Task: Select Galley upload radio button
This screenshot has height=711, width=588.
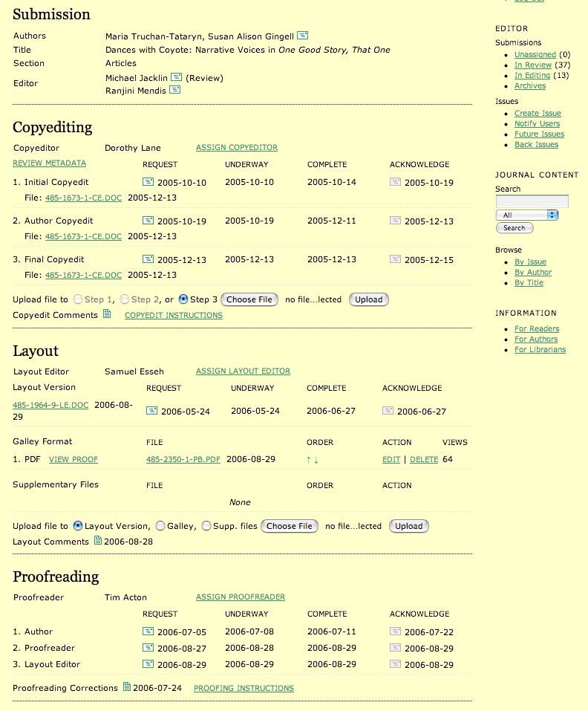Action: click(160, 525)
